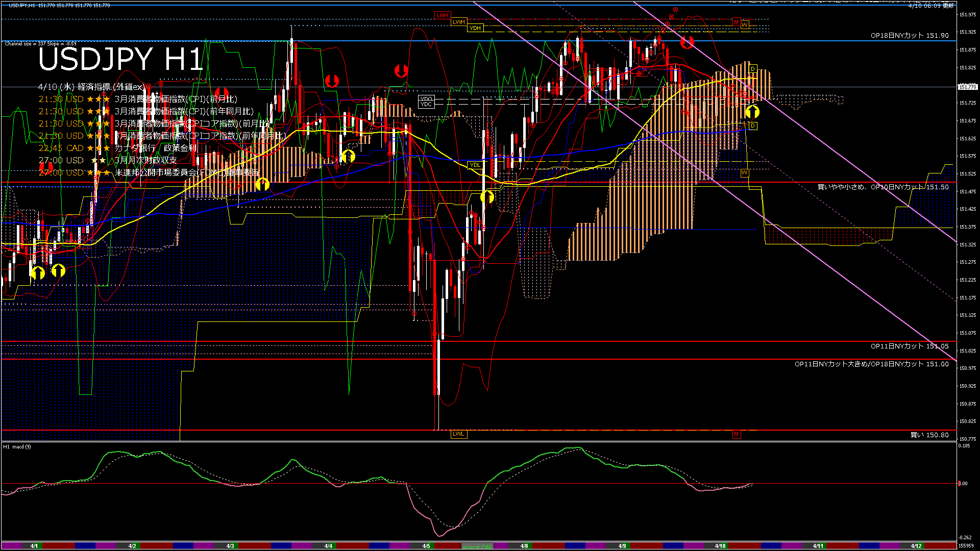Select the white YDO level tag
This screenshot has height=551, width=980.
pos(426,98)
